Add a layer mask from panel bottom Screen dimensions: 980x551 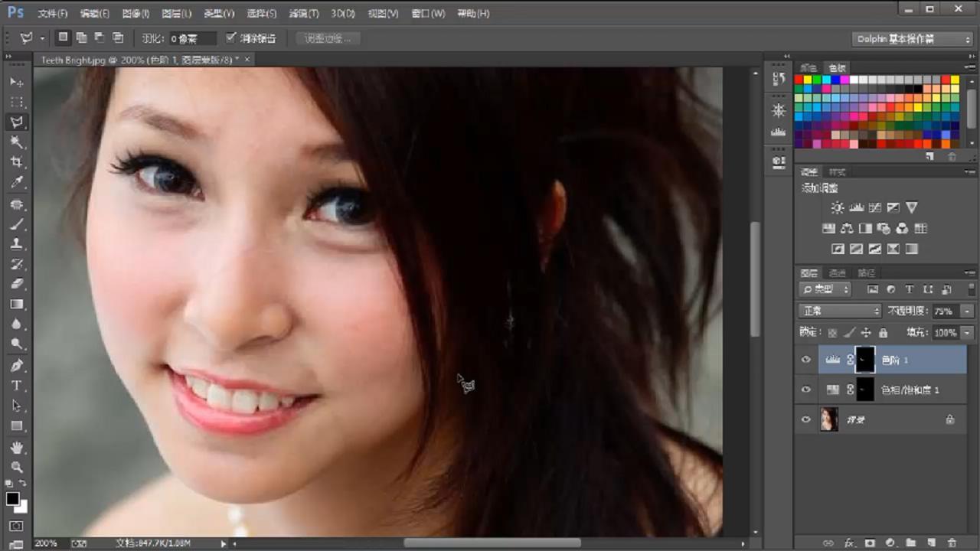(870, 543)
